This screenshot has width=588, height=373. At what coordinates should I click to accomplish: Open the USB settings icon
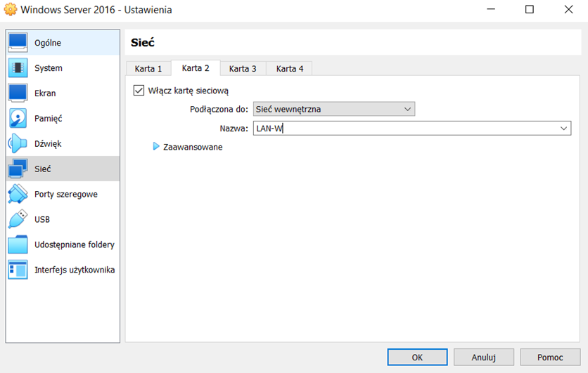point(18,220)
